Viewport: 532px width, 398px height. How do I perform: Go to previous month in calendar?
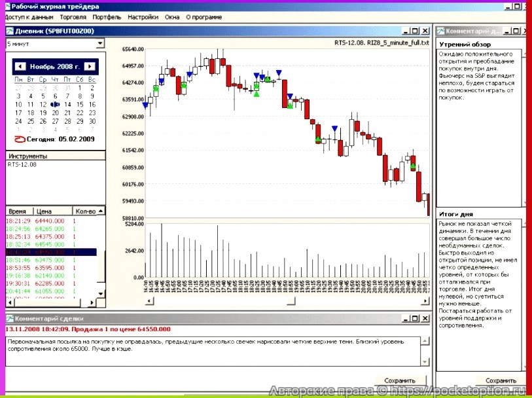pyautogui.click(x=20, y=67)
